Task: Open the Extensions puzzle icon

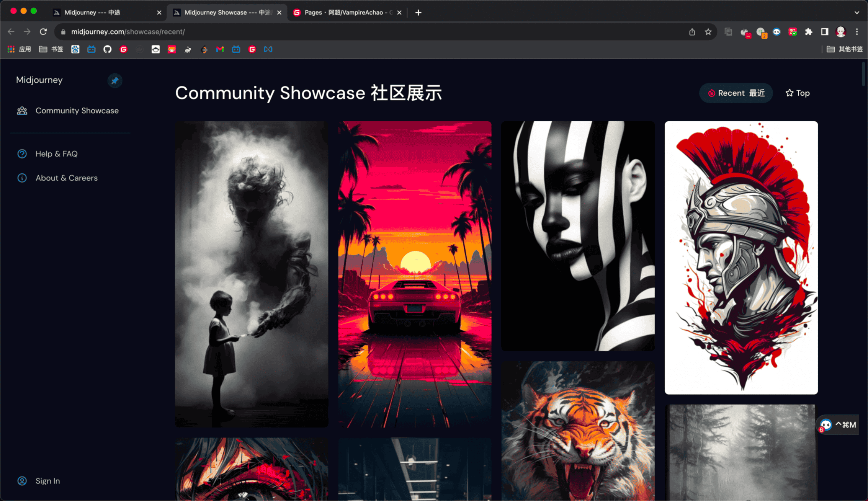Action: [808, 32]
